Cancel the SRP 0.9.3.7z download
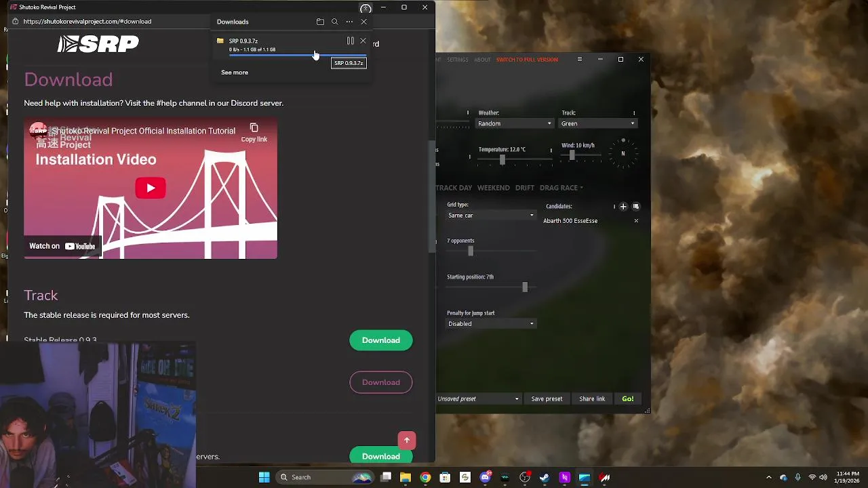This screenshot has height=488, width=868. (x=363, y=41)
